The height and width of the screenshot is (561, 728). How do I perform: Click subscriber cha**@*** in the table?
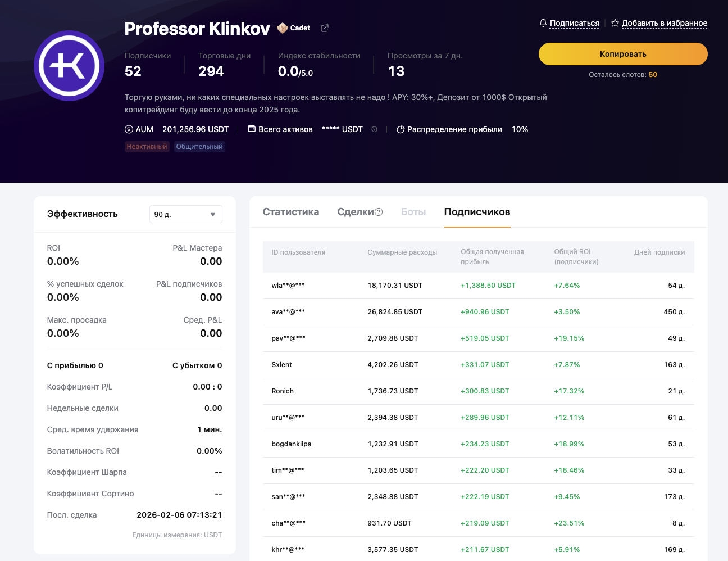click(x=289, y=523)
